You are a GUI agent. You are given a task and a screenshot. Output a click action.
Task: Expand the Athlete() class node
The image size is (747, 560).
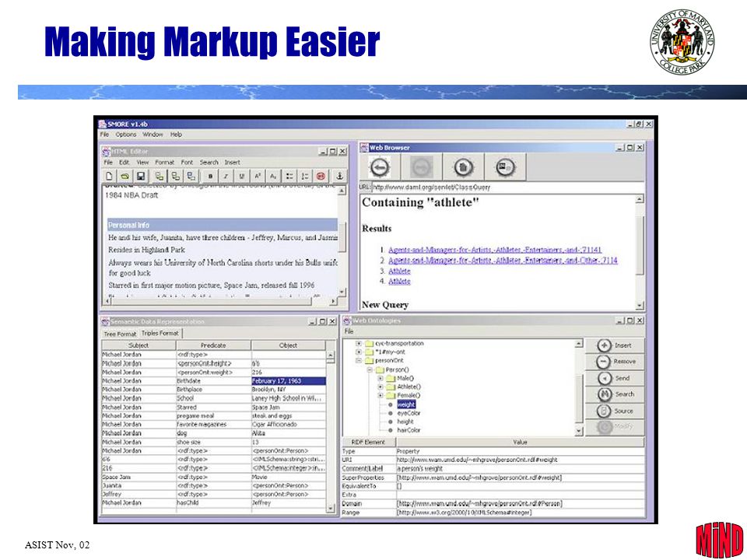(x=381, y=387)
